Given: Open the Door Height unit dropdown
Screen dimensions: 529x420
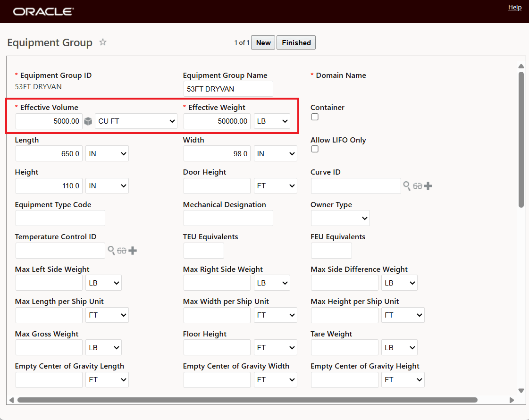Looking at the screenshot, I should pyautogui.click(x=275, y=186).
